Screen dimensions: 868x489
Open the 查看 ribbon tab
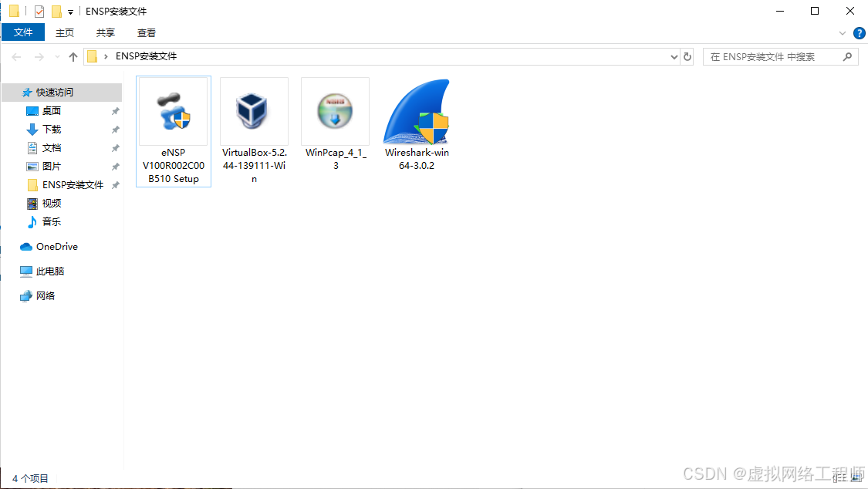146,32
